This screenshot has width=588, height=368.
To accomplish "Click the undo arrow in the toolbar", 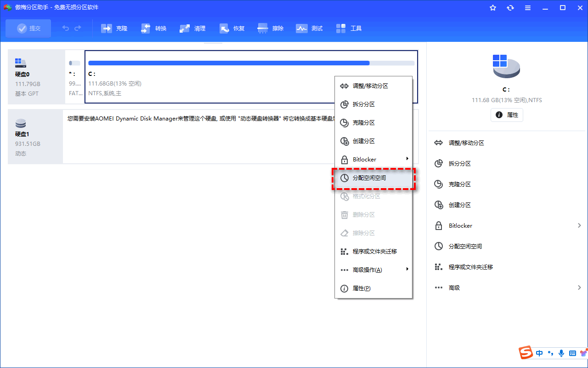I will click(x=66, y=29).
